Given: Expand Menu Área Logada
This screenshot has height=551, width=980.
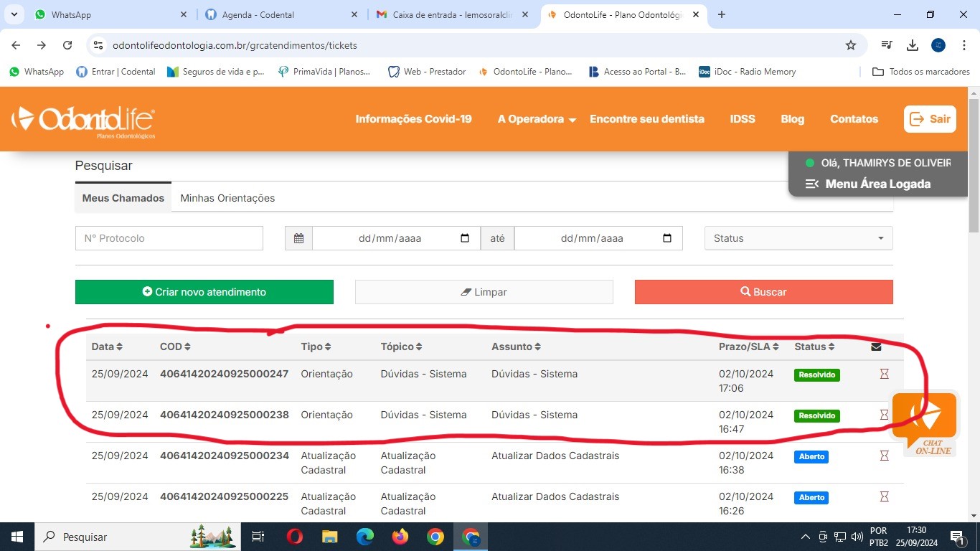Looking at the screenshot, I should click(868, 184).
